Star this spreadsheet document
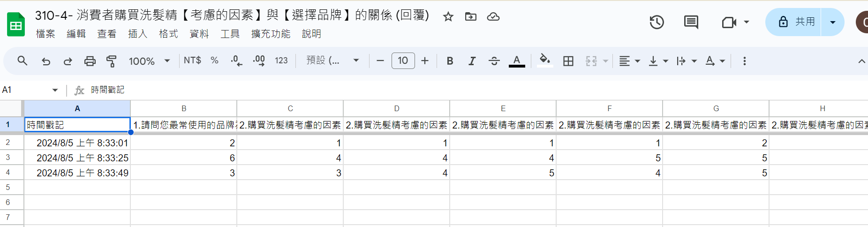Image resolution: width=868 pixels, height=227 pixels. [x=448, y=17]
